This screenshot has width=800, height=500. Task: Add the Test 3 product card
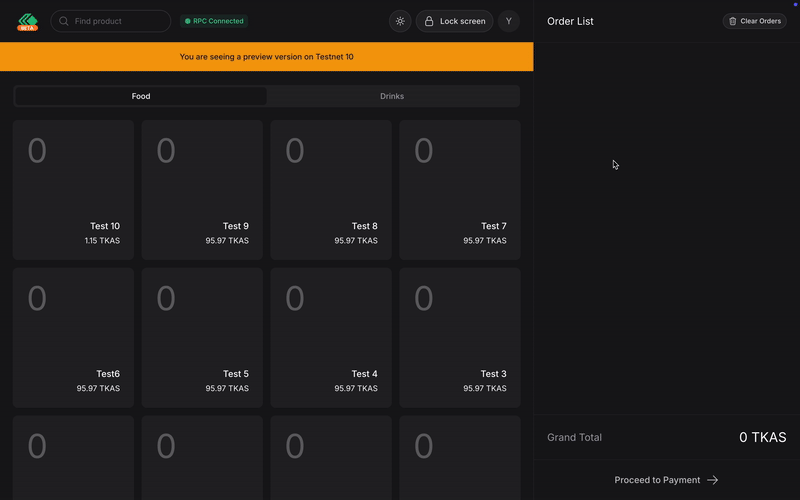(x=460, y=338)
